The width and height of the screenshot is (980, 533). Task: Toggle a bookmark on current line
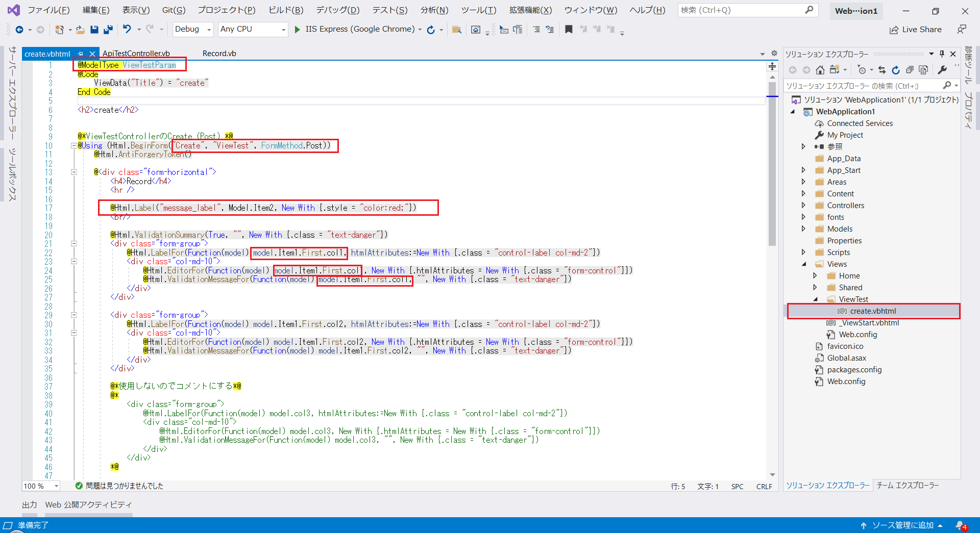tap(569, 29)
